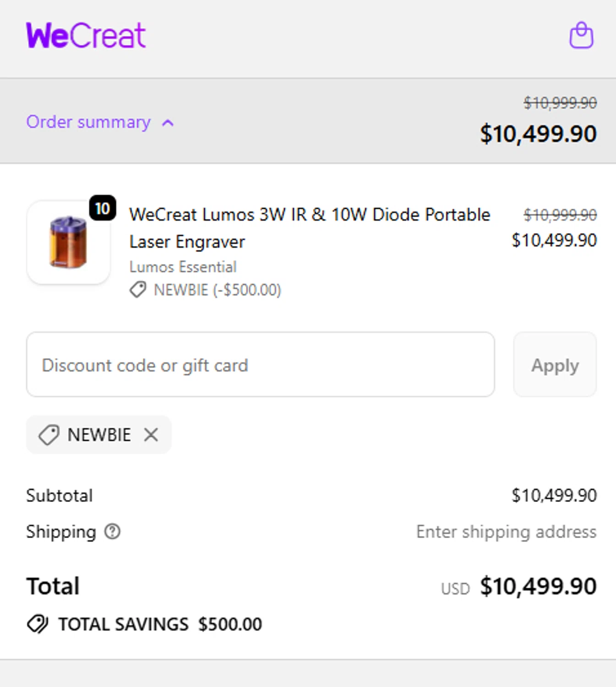Focus the Discount code or gift card field

click(x=260, y=365)
